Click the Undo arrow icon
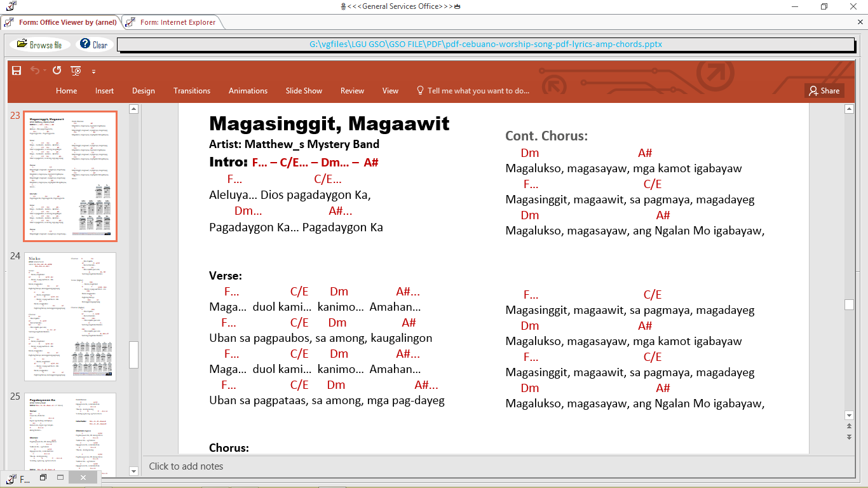Screen dimensions: 868x488 coord(35,71)
